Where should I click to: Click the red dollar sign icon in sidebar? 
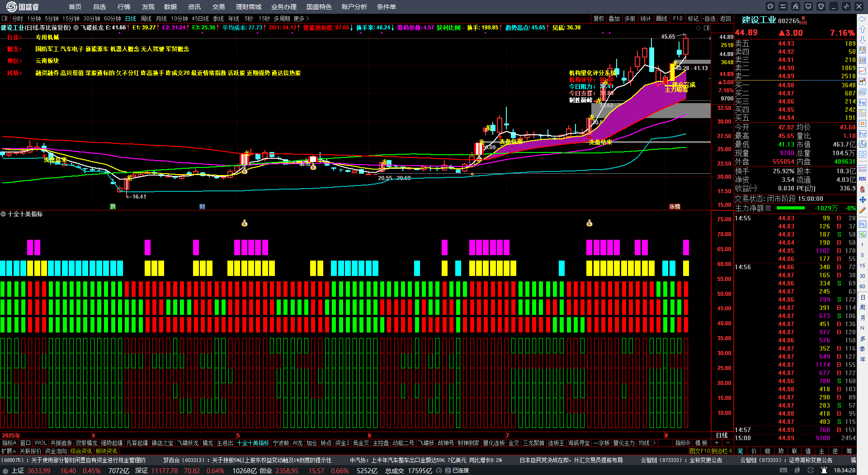click(x=863, y=189)
